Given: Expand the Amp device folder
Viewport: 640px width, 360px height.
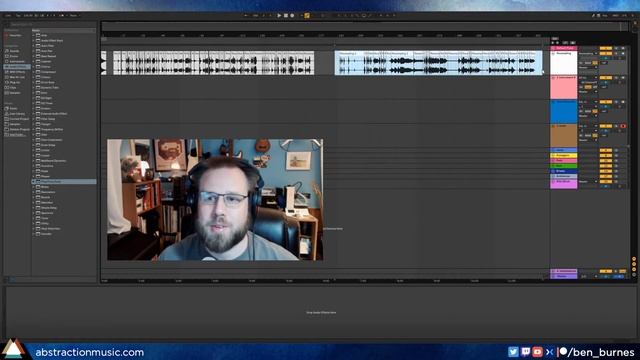Looking at the screenshot, I should [33, 36].
